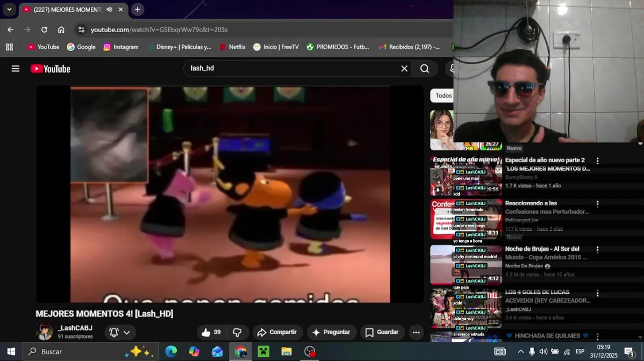644x361 pixels.
Task: Open the volume icon in system tray
Action: (x=543, y=351)
